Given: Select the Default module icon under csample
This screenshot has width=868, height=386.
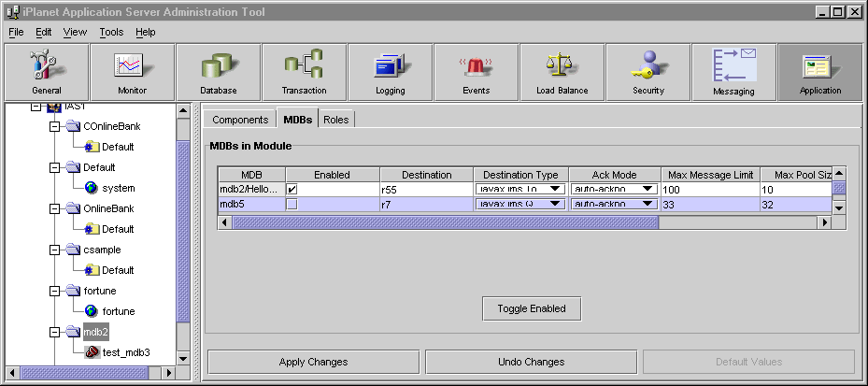Looking at the screenshot, I should [92, 270].
